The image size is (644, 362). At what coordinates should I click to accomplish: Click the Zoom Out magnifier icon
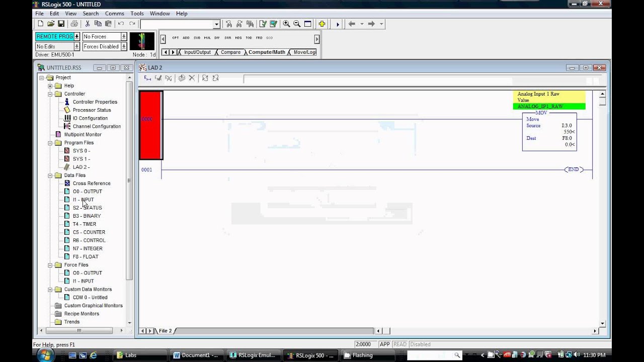pyautogui.click(x=297, y=24)
